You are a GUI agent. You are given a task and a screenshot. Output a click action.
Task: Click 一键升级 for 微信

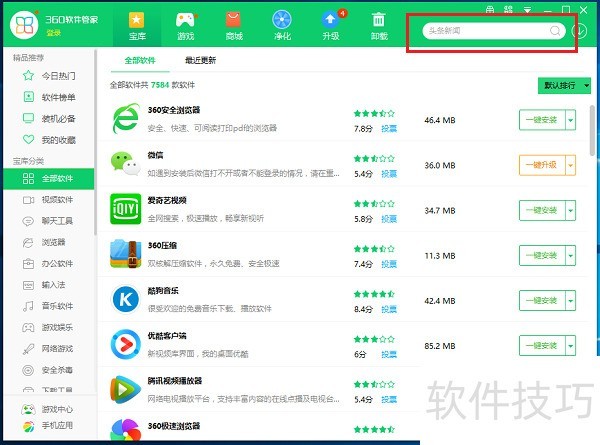pos(542,165)
